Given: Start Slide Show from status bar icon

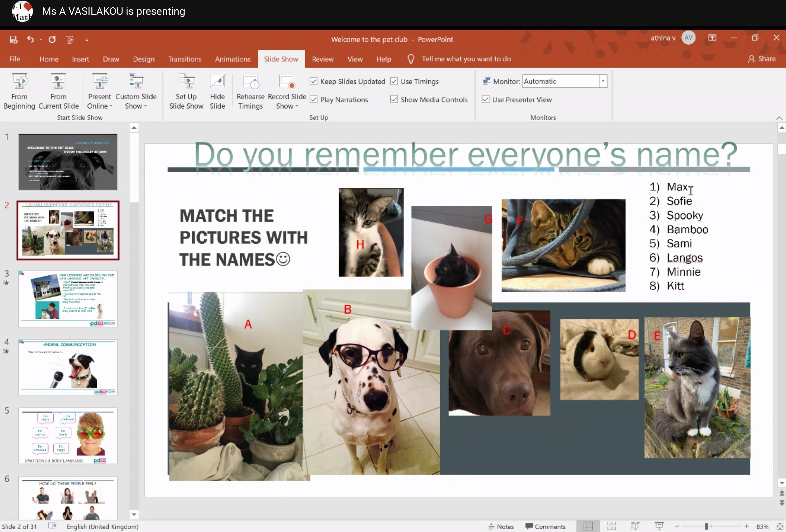Looking at the screenshot, I should point(659,526).
